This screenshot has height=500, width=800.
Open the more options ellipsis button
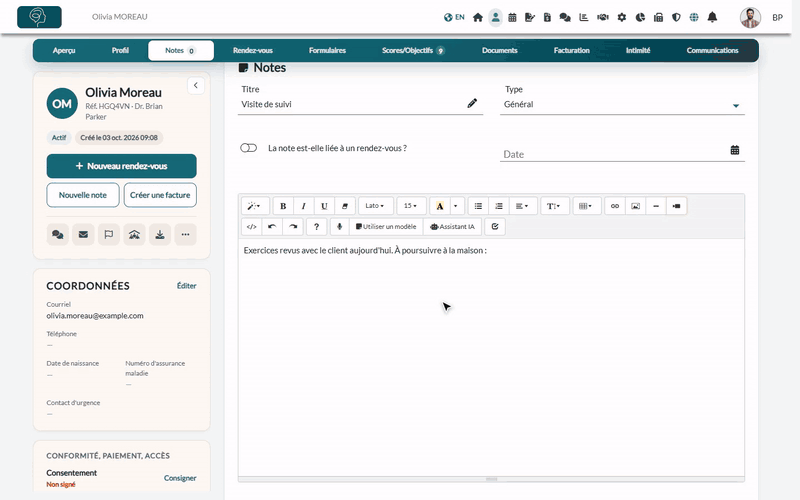pos(185,235)
